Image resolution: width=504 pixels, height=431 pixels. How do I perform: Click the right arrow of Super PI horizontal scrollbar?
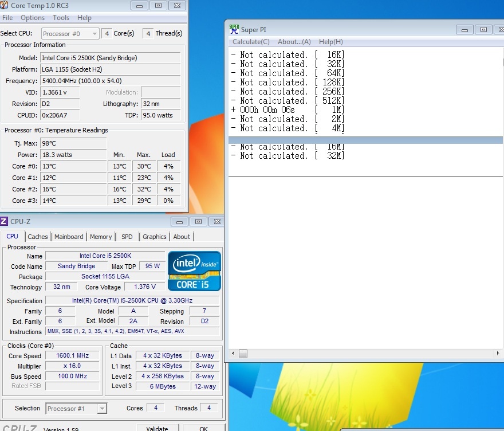click(x=498, y=354)
